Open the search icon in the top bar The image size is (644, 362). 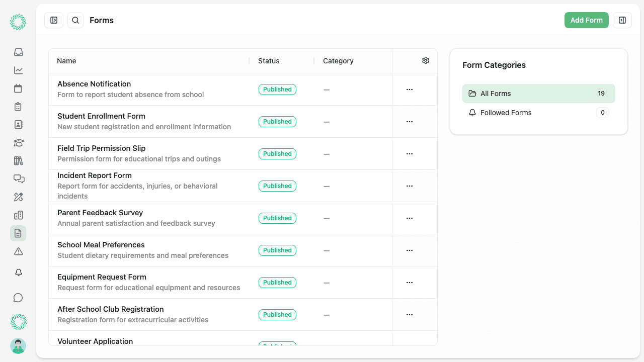click(x=75, y=20)
